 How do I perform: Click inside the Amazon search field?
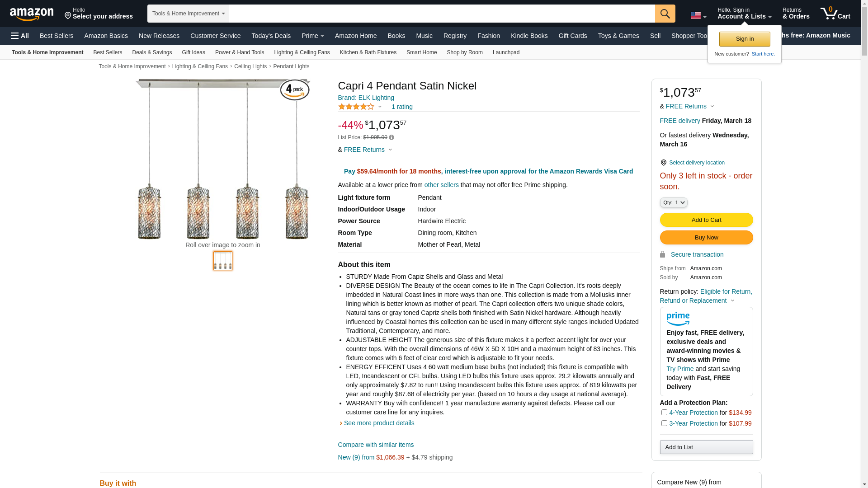click(x=441, y=14)
